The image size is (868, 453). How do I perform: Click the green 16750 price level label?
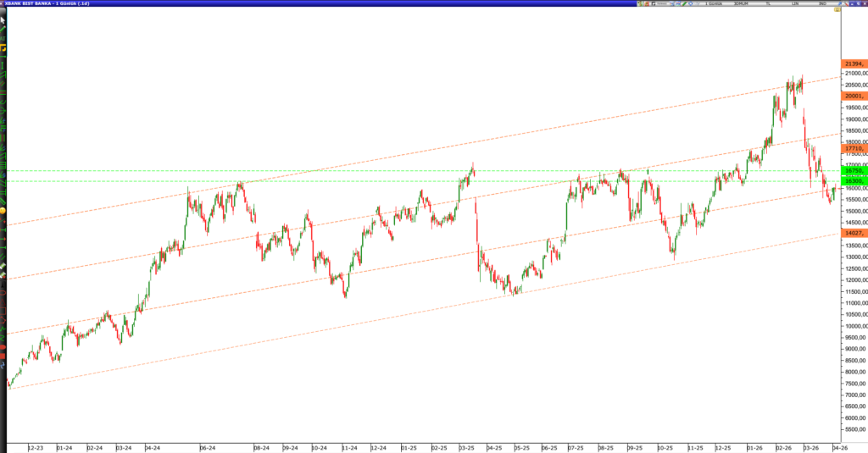(854, 171)
